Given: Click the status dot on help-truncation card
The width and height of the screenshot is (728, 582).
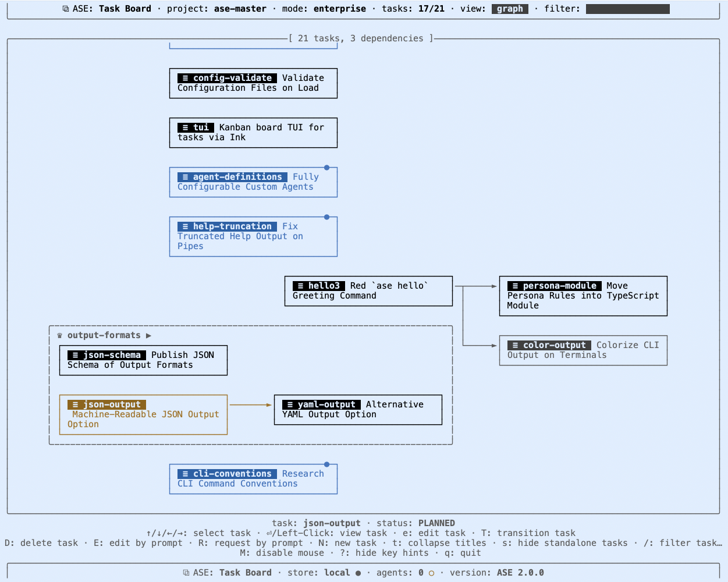Looking at the screenshot, I should [x=326, y=217].
